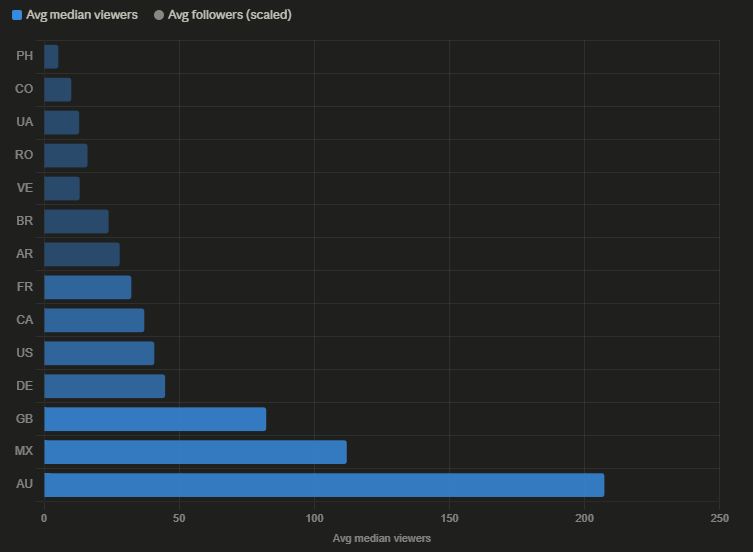Select the UA bar
This screenshot has height=552, width=753.
(61, 122)
